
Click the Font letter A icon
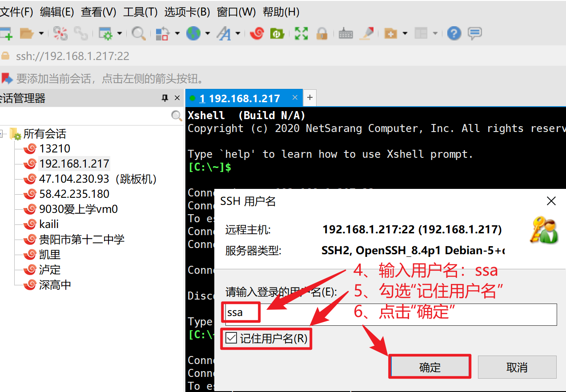(x=224, y=33)
